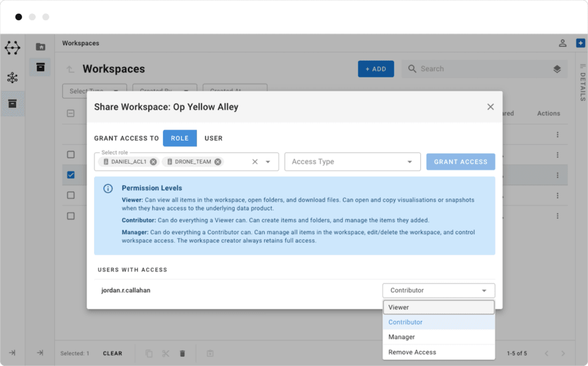Click CLEAR to deselect items
The height and width of the screenshot is (366, 588).
(113, 353)
